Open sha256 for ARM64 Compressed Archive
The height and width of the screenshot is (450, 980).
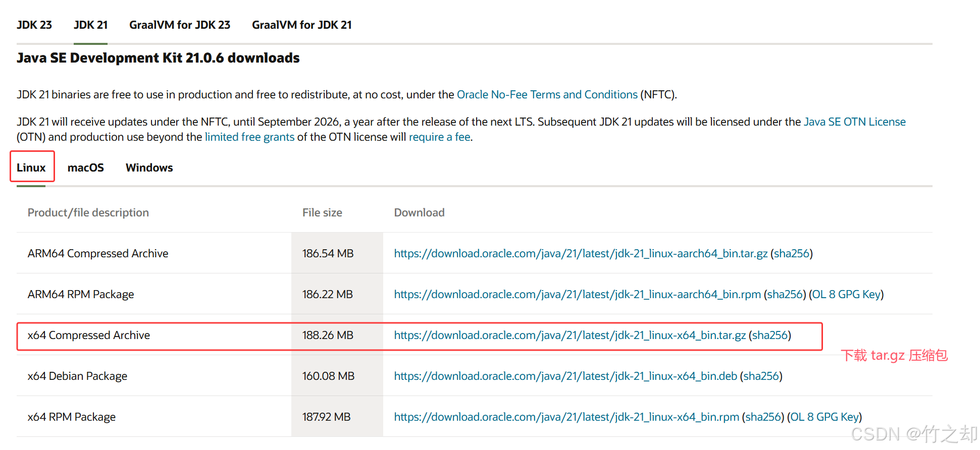[792, 253]
